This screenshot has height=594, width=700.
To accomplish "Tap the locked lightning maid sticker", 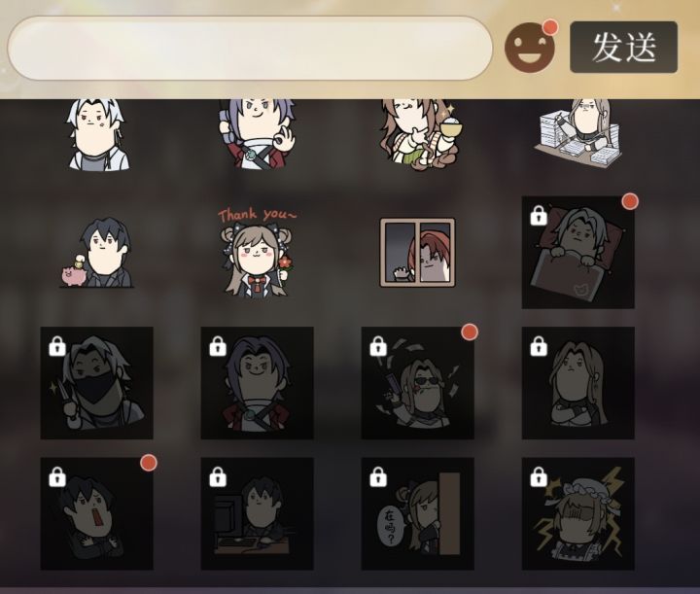I will tap(578, 513).
